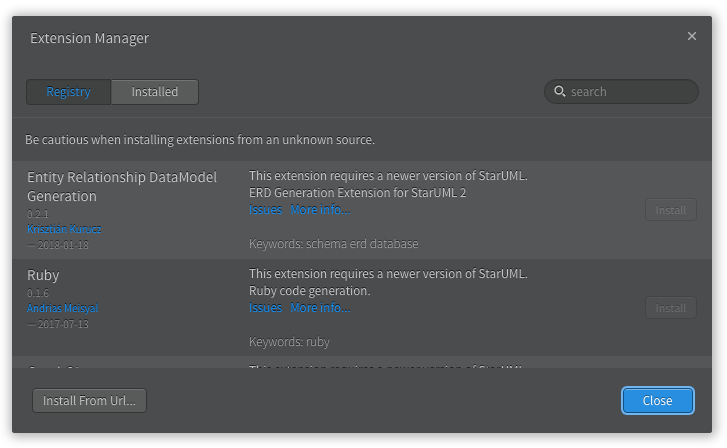Image resolution: width=727 pixels, height=448 pixels.
Task: Open More info for ERD Generation extension
Action: pos(320,210)
